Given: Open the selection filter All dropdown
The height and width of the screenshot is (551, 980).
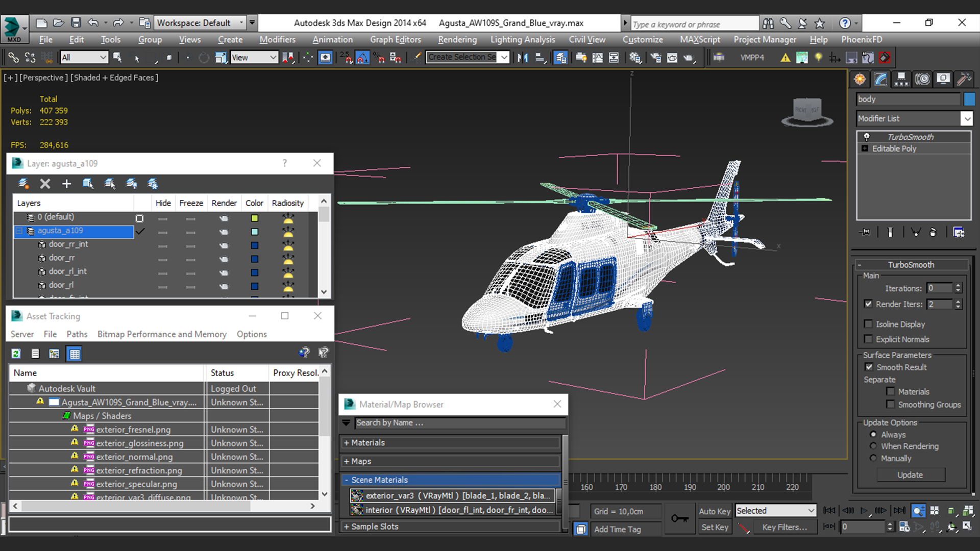Looking at the screenshot, I should [84, 57].
